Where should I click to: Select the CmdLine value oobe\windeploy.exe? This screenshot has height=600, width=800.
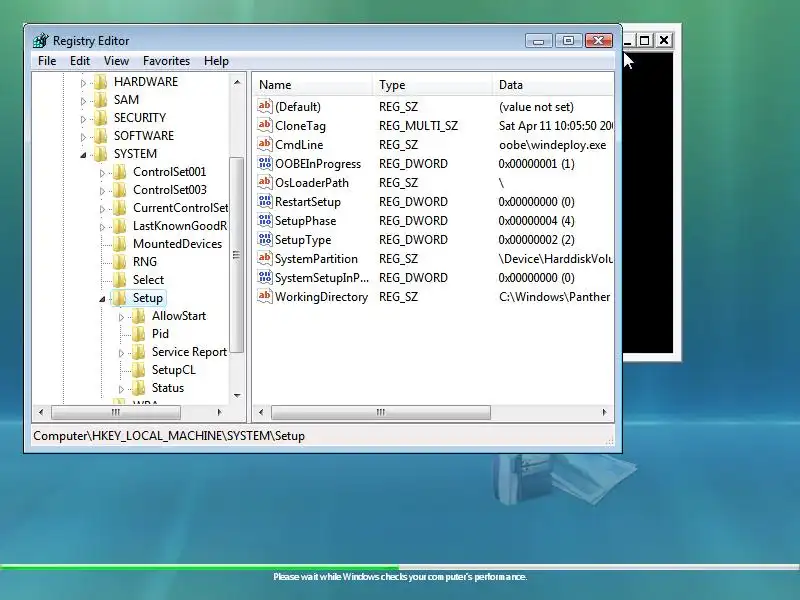coord(553,145)
